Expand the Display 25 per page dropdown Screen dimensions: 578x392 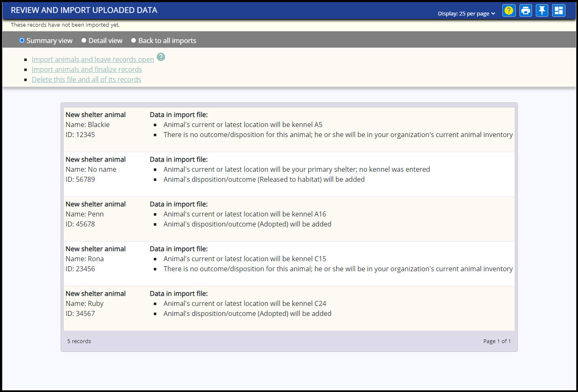coord(466,13)
